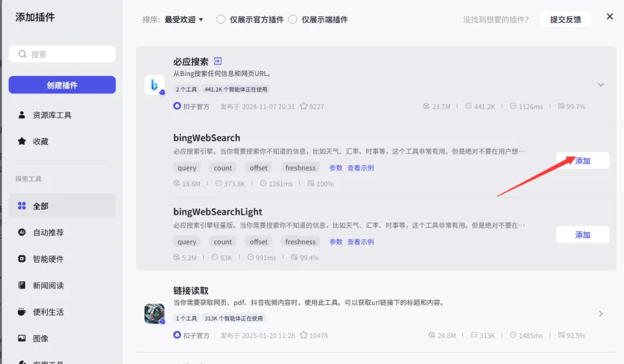Screen dimensions: 624x364
Task: Click the search magnifier icon
Action: pos(22,54)
